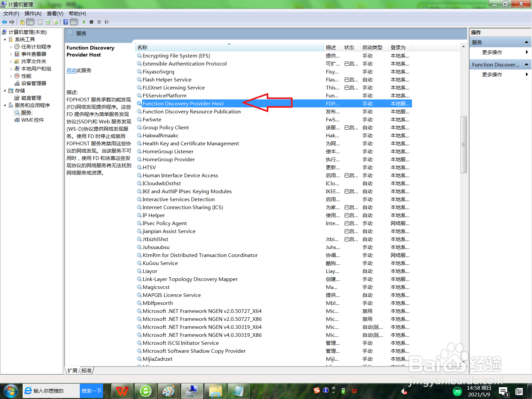Switch to the 扩展 tab
This screenshot has width=532, height=399.
point(72,370)
